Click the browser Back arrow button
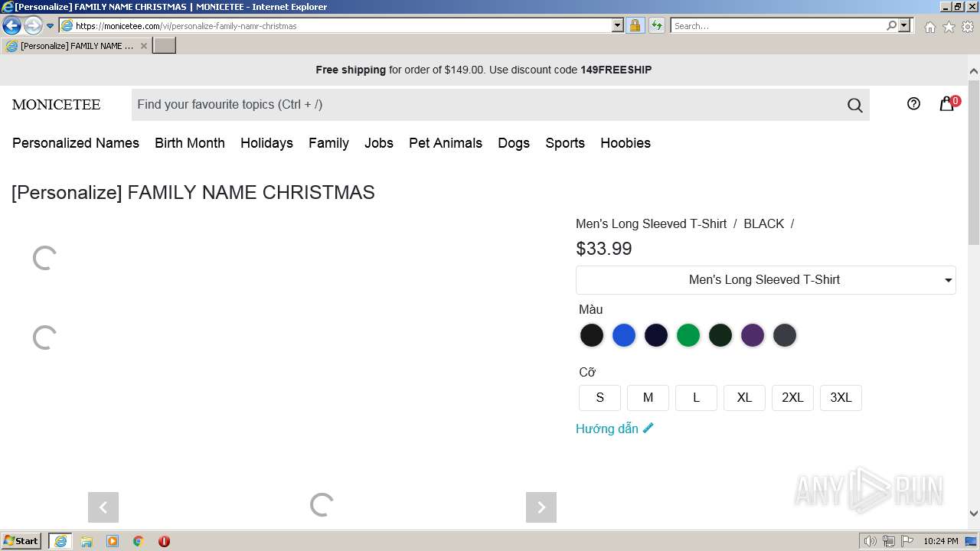Image resolution: width=980 pixels, height=551 pixels. 11,25
